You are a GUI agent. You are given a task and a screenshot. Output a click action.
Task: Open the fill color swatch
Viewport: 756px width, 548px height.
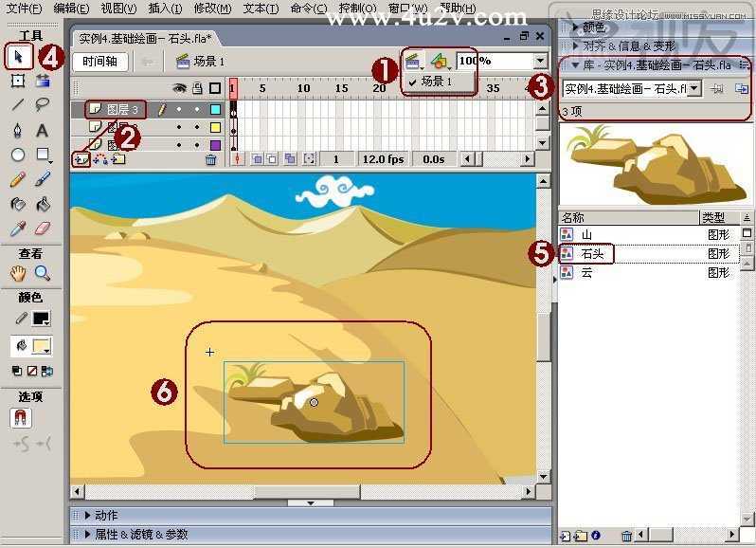click(42, 346)
